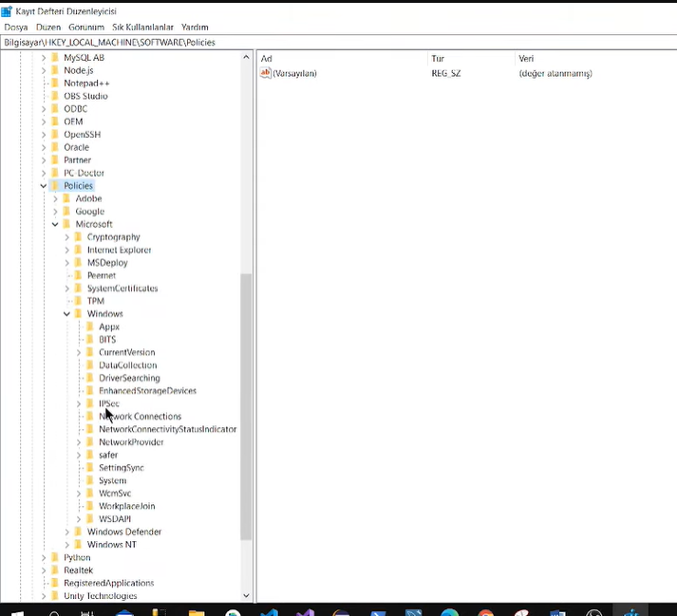Open the Dosya menu
The height and width of the screenshot is (616, 677).
click(16, 28)
